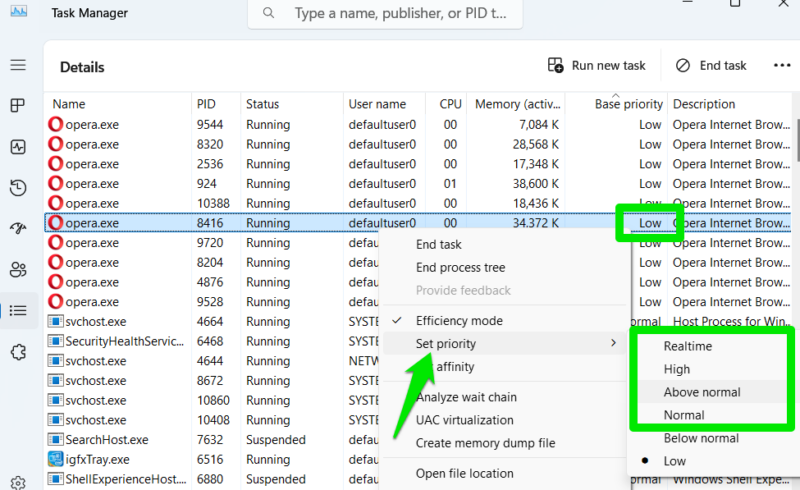The image size is (800, 490).
Task: Open the three-dots more options menu
Action: (782, 65)
